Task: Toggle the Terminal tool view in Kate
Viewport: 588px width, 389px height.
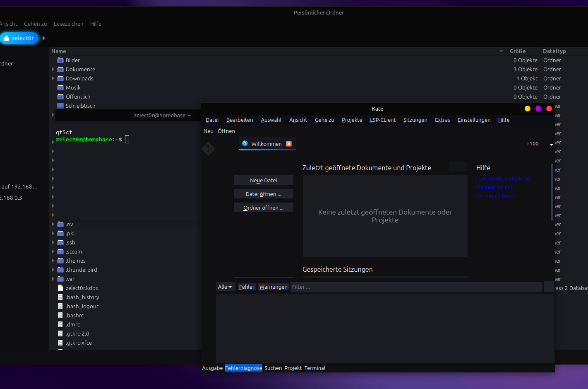Action: [x=315, y=368]
